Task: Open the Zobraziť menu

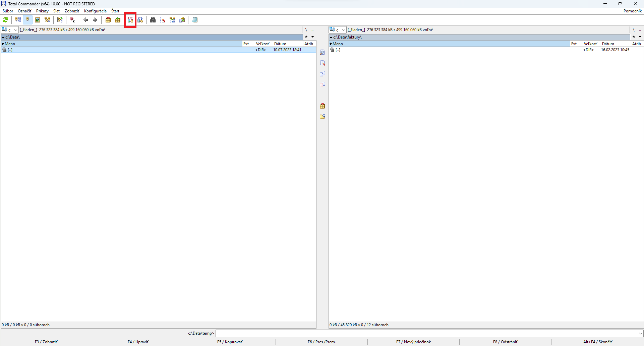Action: tap(72, 11)
